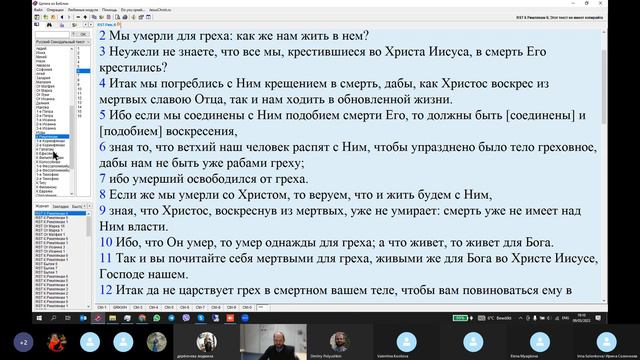Open the Любимые модули menu

coord(83,10)
